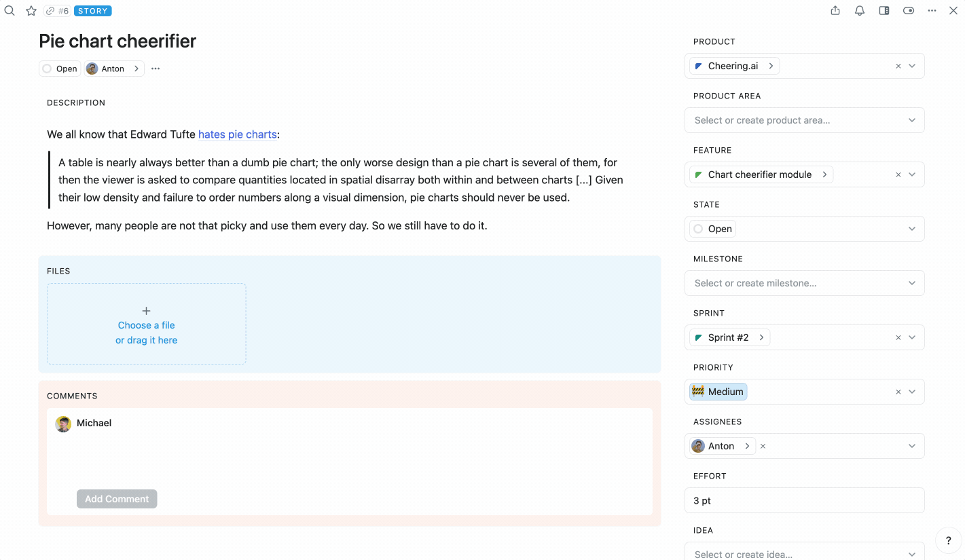The image size is (965, 560).
Task: Click the Open state badge under title
Action: (x=60, y=69)
